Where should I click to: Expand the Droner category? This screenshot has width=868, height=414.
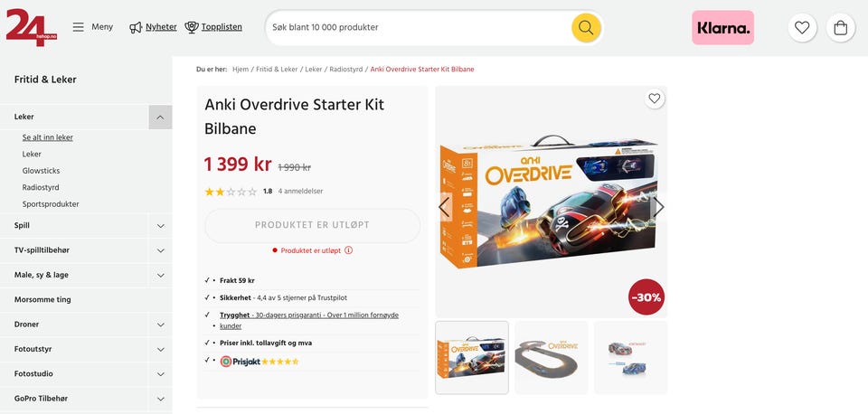point(161,325)
